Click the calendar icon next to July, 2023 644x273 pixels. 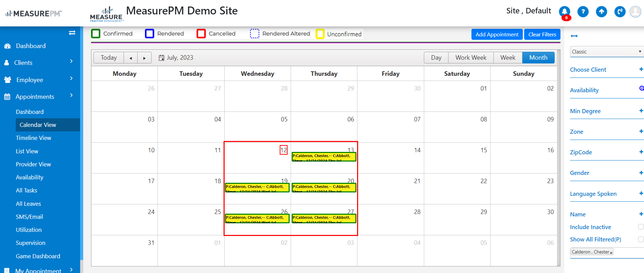point(162,58)
